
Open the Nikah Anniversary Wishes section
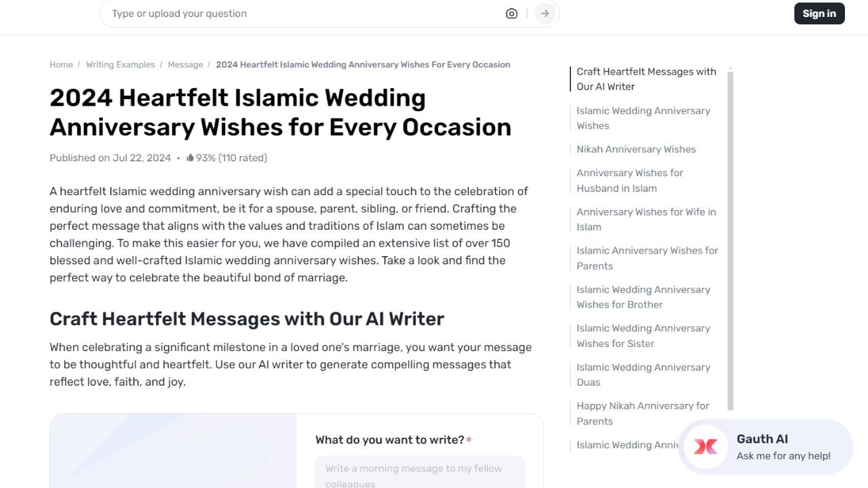(x=636, y=149)
